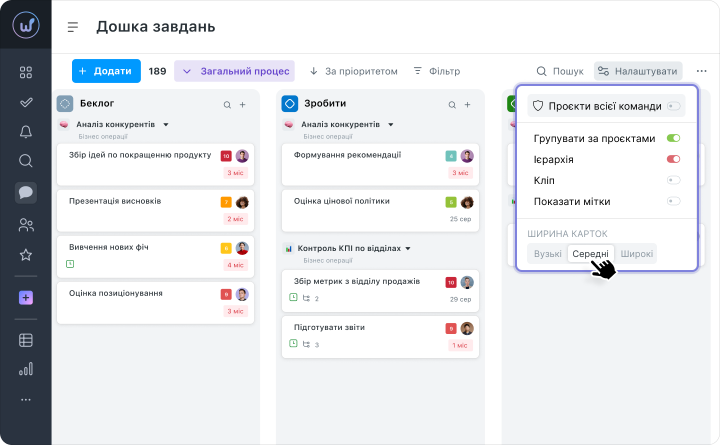Toggle the hamburger menu next to Дошка завдань

(73, 27)
